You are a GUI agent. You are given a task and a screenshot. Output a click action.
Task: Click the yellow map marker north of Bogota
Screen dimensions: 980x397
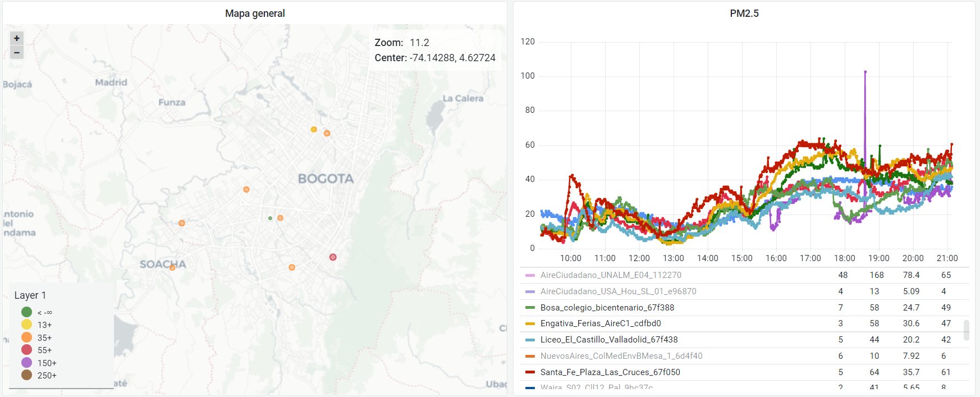click(314, 130)
